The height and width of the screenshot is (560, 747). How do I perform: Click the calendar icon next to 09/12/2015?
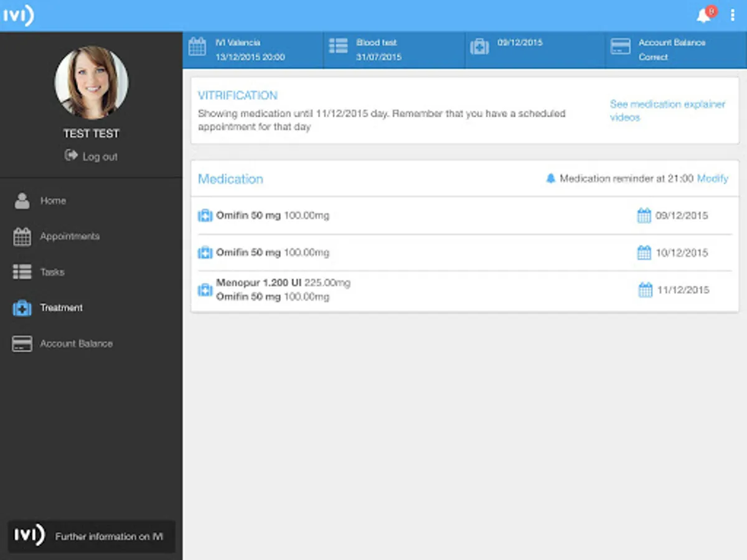tap(643, 215)
